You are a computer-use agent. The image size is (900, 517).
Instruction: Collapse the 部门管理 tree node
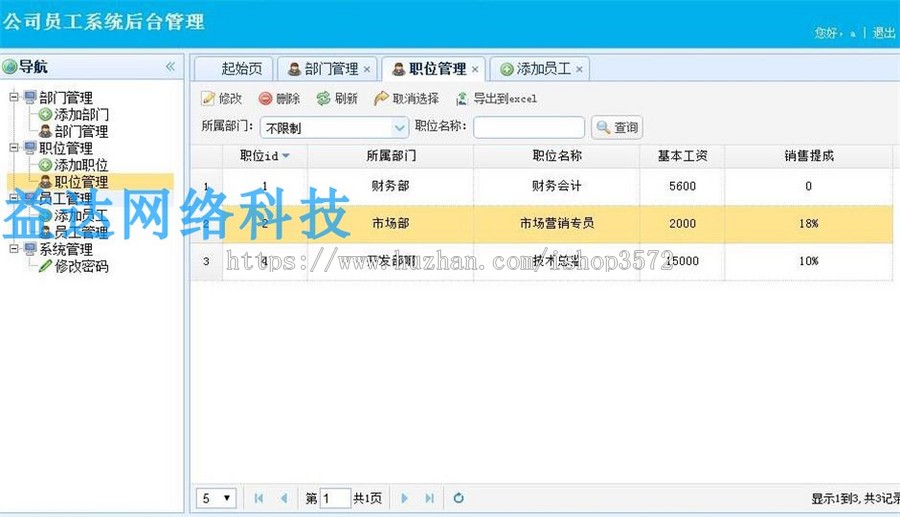14,97
